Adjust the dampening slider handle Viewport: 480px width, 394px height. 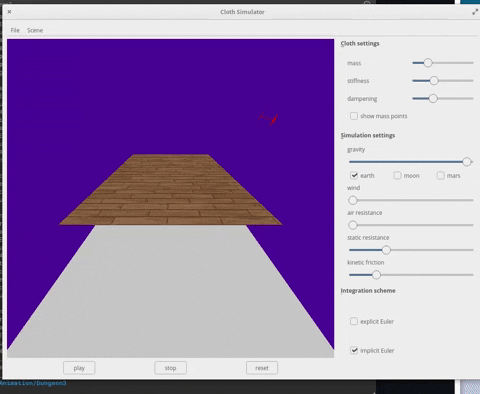[x=433, y=98]
